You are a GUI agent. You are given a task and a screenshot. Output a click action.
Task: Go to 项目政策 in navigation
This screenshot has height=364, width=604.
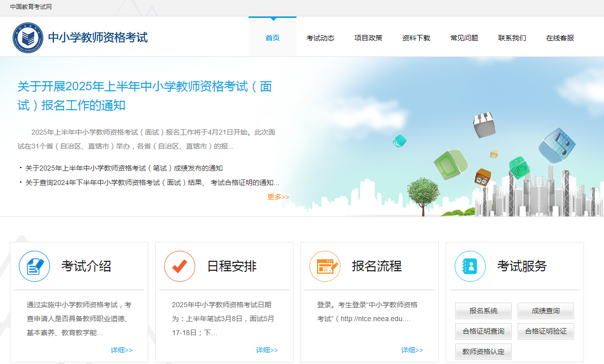tap(368, 38)
